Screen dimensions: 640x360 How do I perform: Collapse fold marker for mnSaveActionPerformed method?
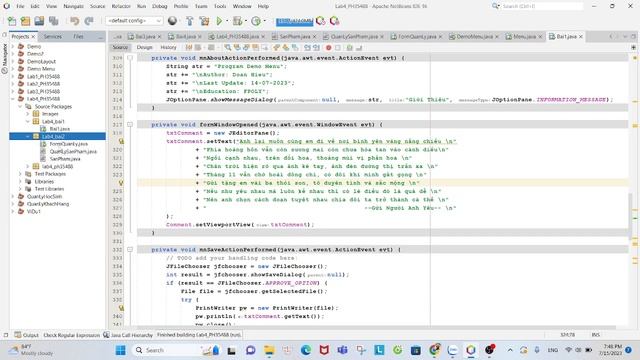click(130, 249)
